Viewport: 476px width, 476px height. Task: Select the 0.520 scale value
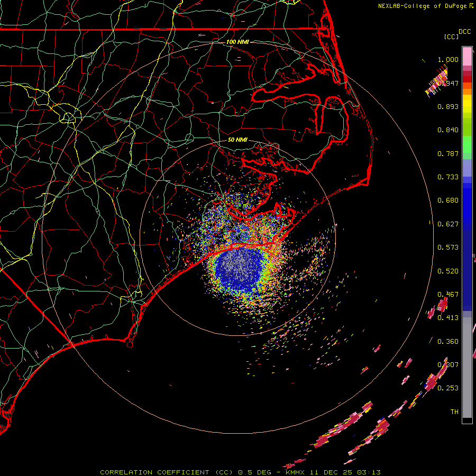pos(448,271)
